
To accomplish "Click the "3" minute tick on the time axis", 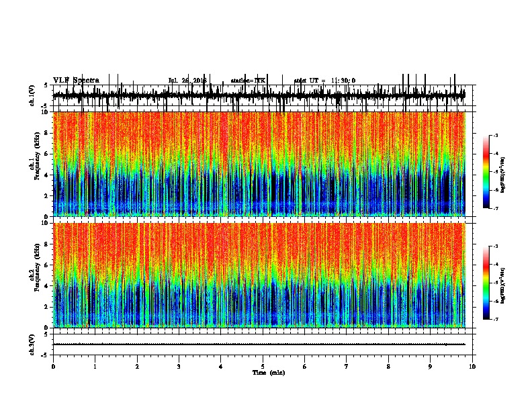I will click(179, 367).
